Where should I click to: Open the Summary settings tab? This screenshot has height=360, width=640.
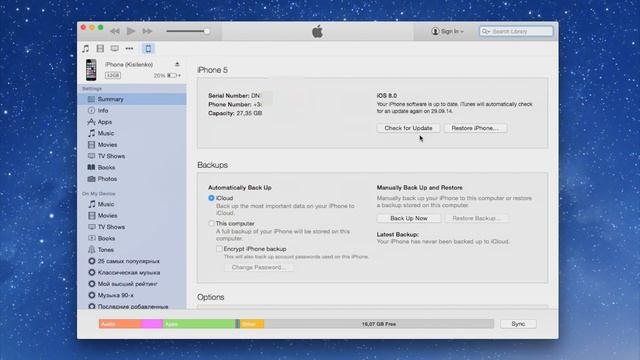pos(132,99)
